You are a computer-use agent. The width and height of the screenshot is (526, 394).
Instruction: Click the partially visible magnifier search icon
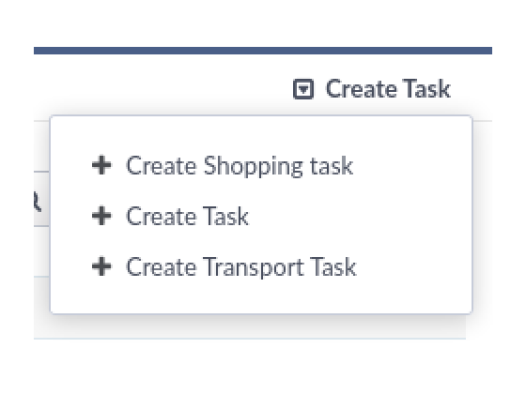point(37,201)
